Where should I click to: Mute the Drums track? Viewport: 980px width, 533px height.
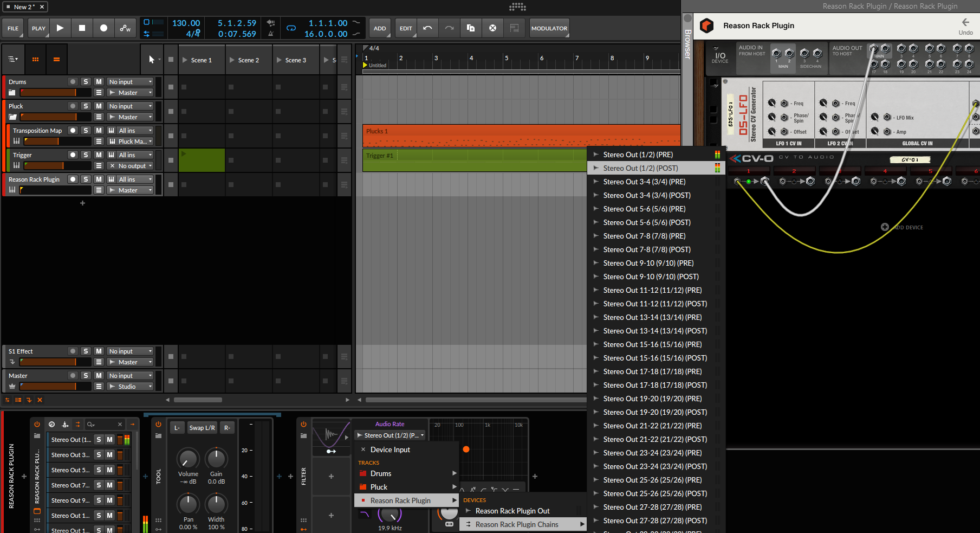coord(99,82)
